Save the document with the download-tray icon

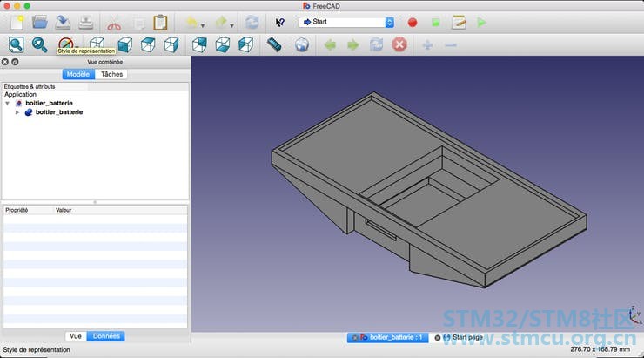click(x=63, y=22)
